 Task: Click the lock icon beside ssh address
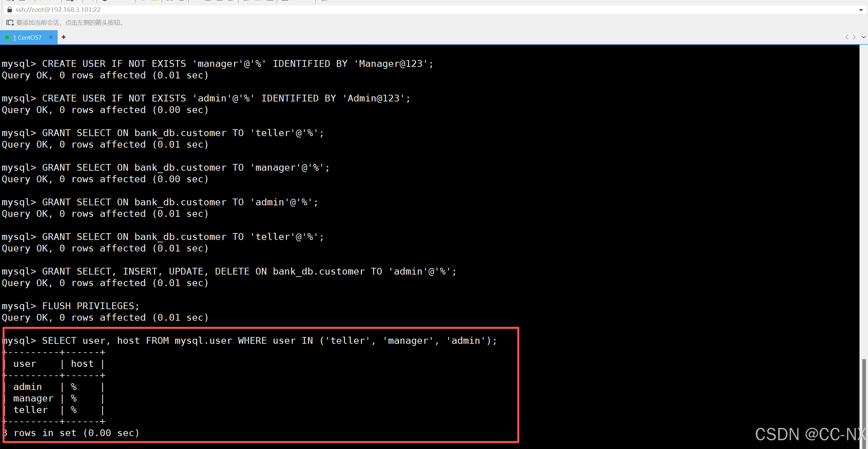click(x=9, y=10)
